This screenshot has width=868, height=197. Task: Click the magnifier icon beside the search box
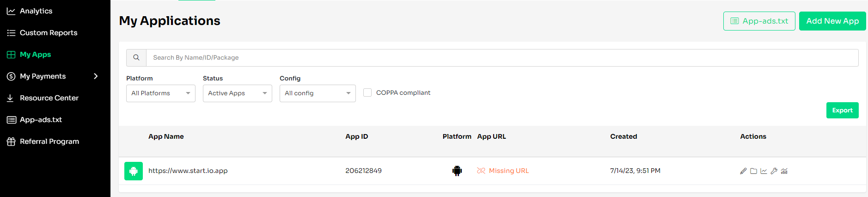click(x=136, y=58)
